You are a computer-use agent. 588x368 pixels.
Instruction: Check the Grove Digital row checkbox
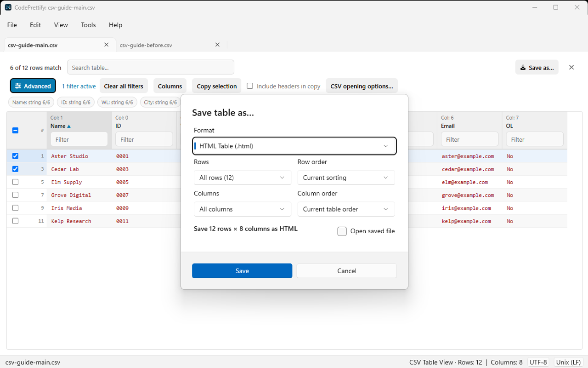coord(15,195)
